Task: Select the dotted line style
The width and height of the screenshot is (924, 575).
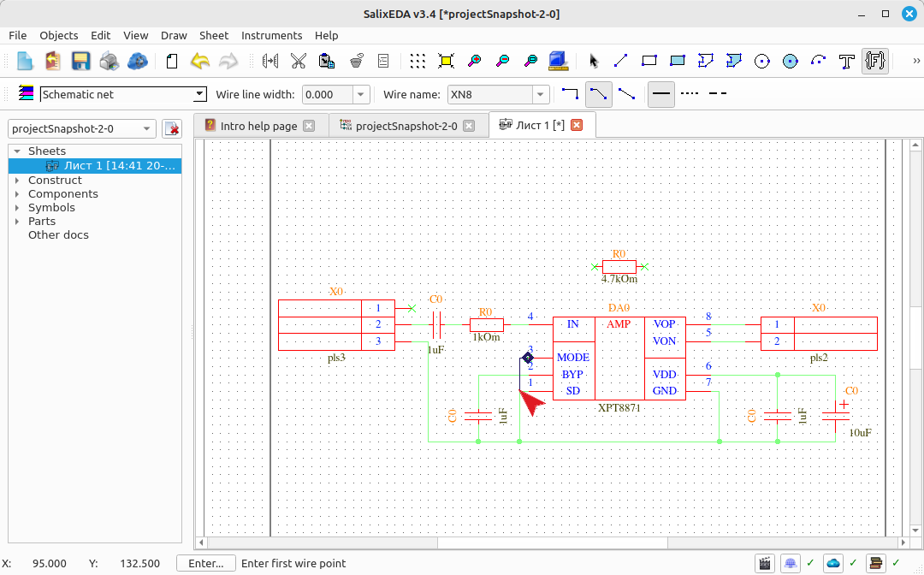Action: [690, 93]
